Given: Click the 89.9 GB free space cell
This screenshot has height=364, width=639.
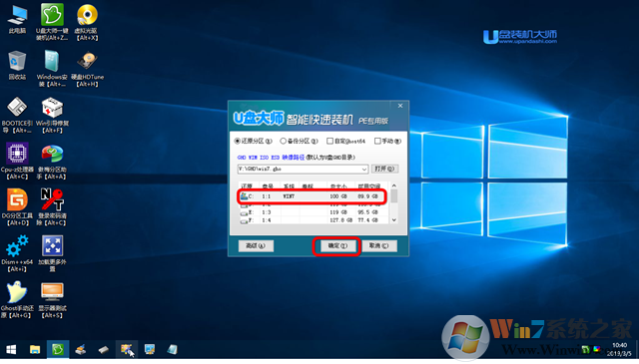Looking at the screenshot, I should tap(367, 196).
